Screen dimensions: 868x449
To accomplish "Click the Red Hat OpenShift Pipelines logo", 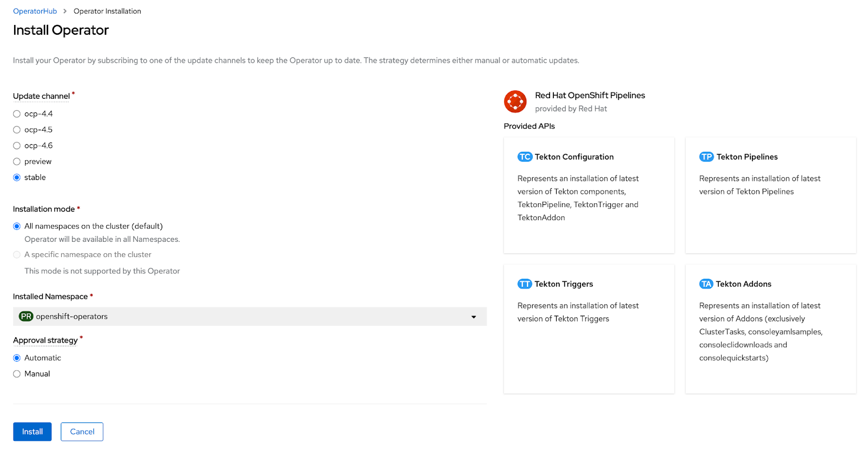I will coord(515,101).
